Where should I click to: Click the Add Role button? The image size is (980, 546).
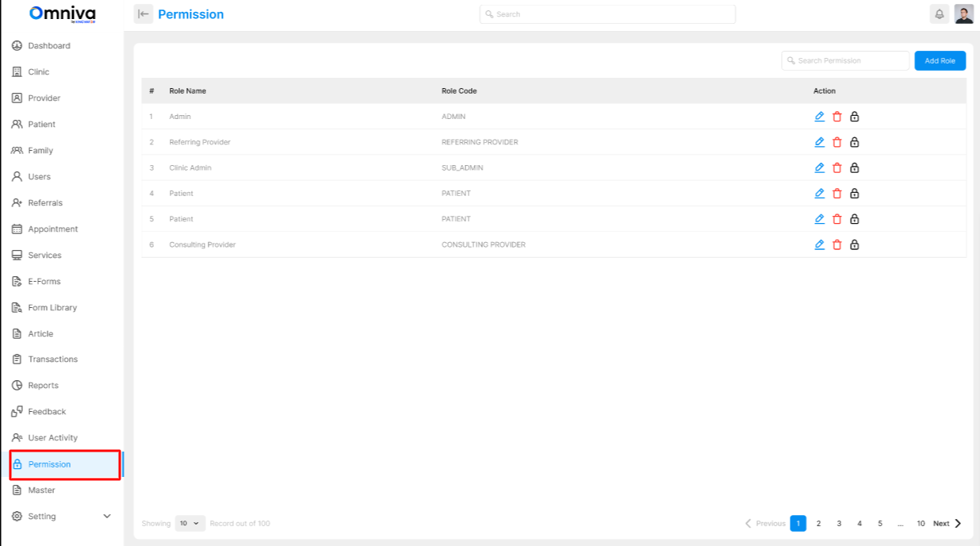940,61
